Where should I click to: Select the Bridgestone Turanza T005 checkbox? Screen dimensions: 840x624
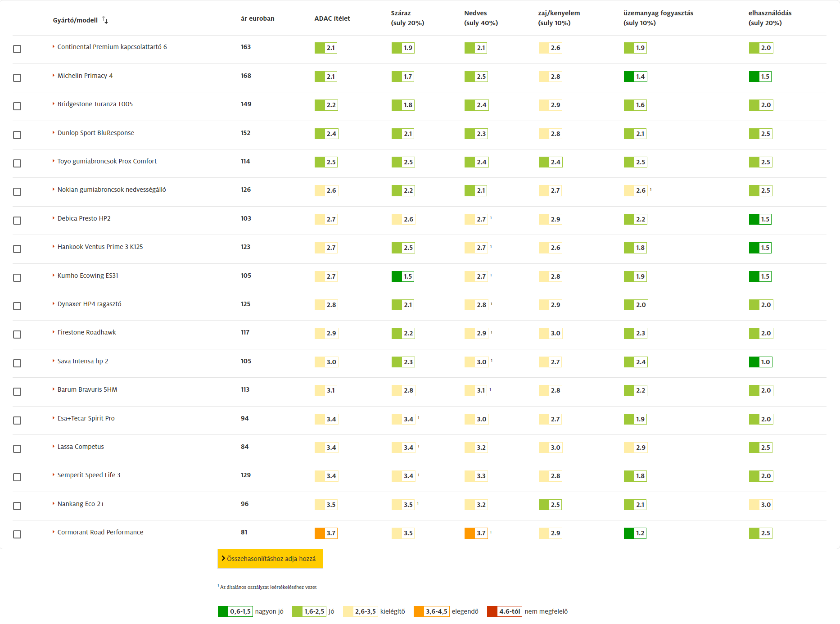(17, 106)
